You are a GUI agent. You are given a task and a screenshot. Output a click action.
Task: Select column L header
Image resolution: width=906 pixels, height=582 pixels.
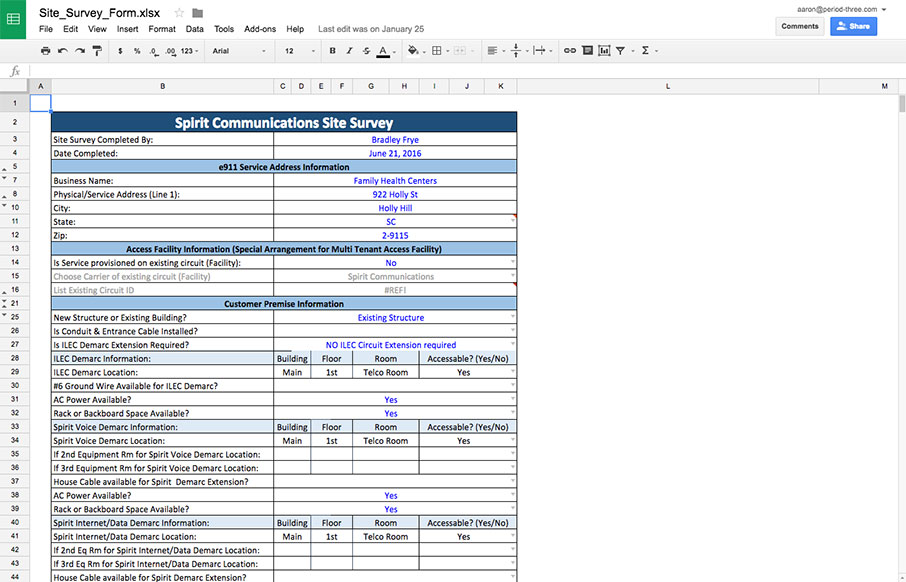[668, 86]
